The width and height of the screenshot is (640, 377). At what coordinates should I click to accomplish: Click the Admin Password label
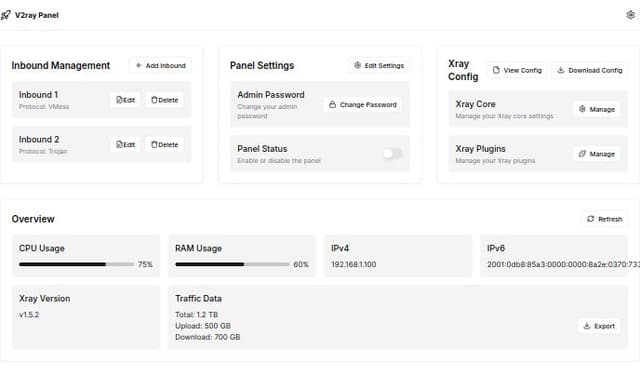pos(271,95)
